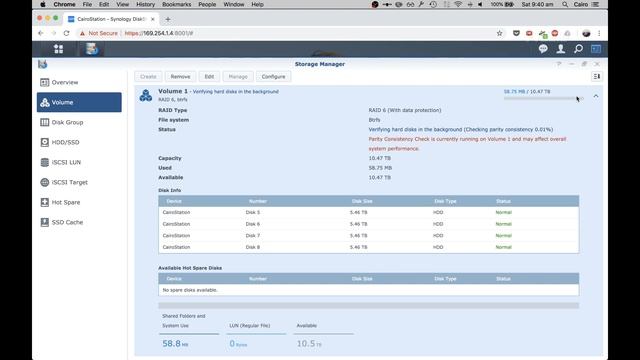Open the widgets panel icon
This screenshot has width=640, height=360.
click(596, 49)
